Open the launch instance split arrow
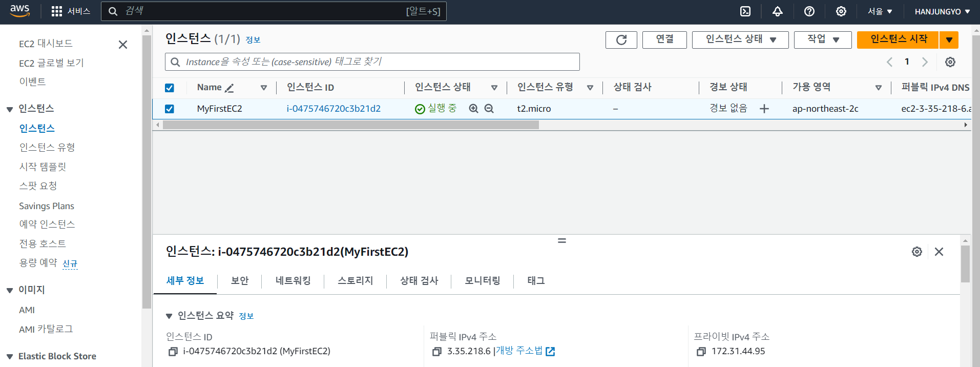Viewport: 980px width, 367px height. tap(949, 40)
